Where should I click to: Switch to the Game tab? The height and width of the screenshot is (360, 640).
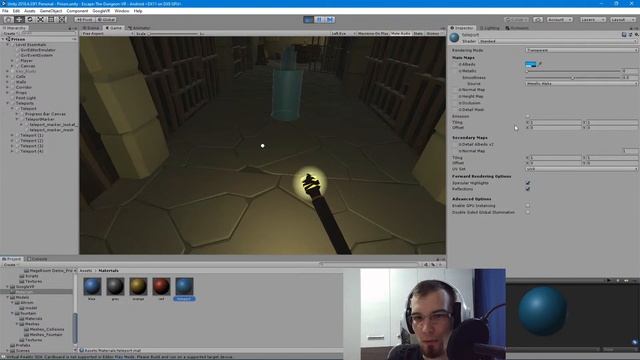click(114, 28)
